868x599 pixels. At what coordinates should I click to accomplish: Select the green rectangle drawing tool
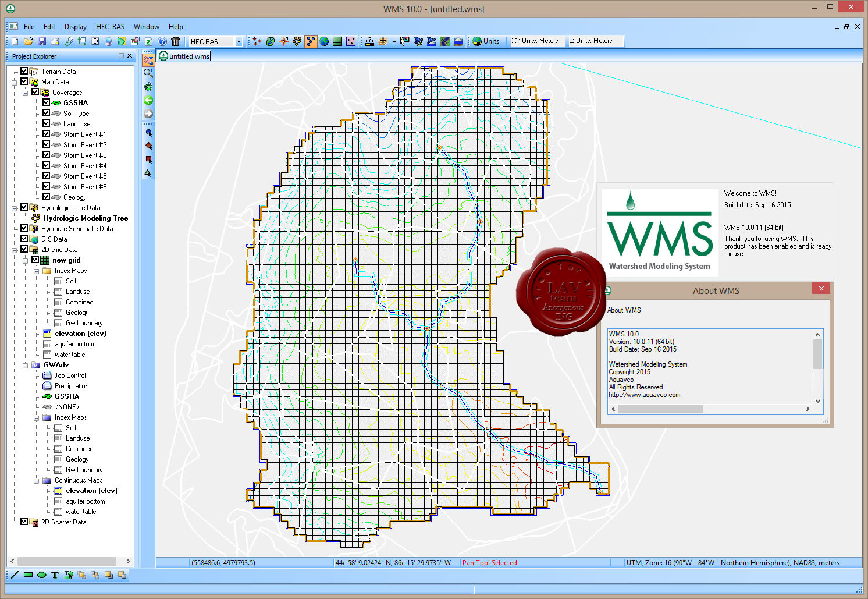[28, 575]
